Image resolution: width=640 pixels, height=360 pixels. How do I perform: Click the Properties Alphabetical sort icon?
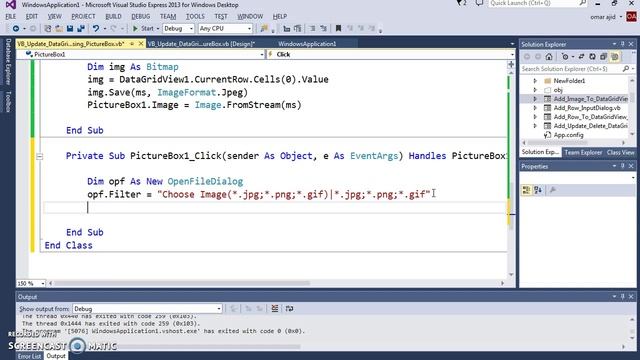click(x=538, y=190)
